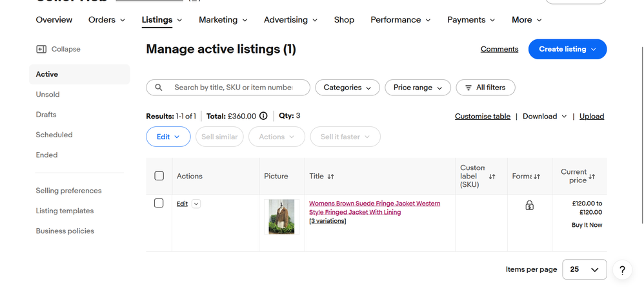
Task: Click the Collapse sidebar icon
Action: click(41, 49)
